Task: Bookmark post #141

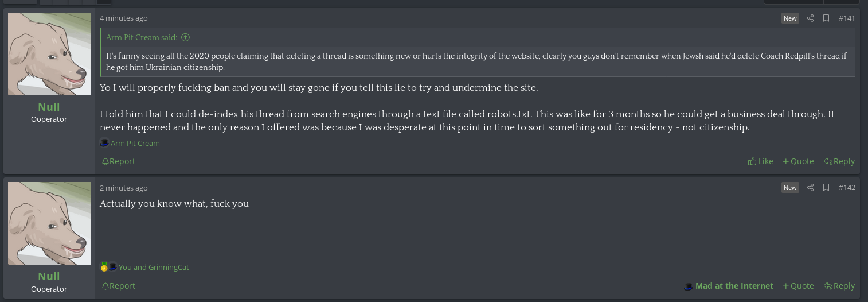Action: tap(826, 18)
